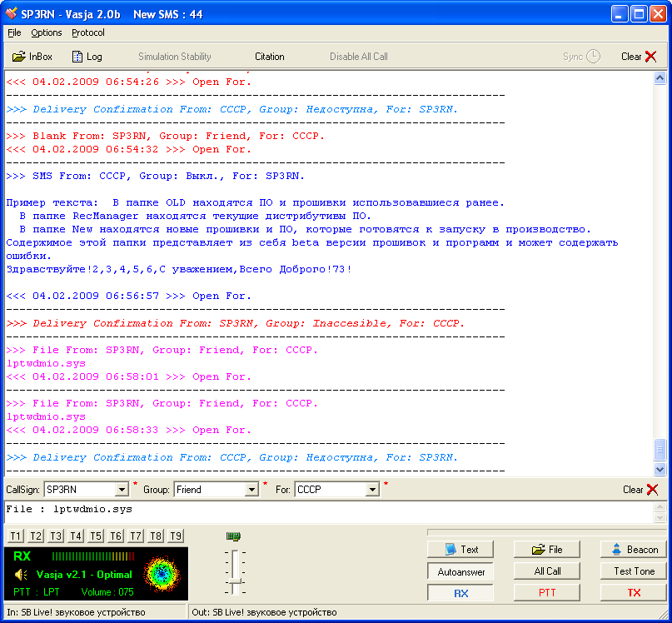The image size is (672, 623).
Task: Click the speaker icon in status display
Action: 21,575
